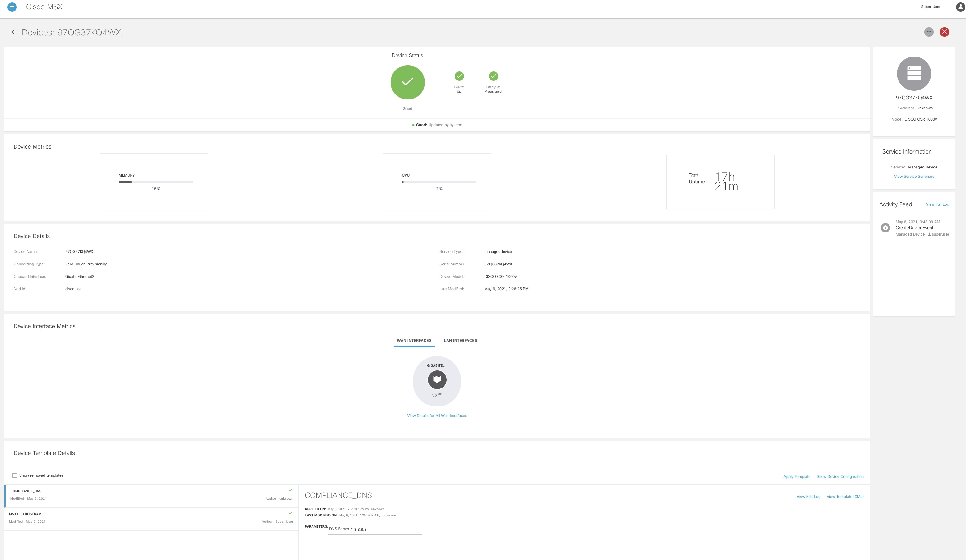Enable Show removed templates checkbox
The height and width of the screenshot is (560, 966).
[15, 475]
